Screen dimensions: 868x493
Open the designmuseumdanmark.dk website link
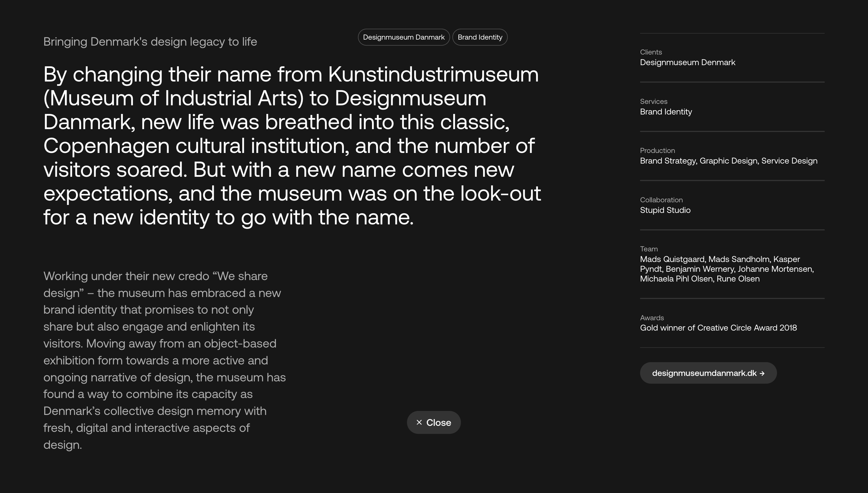[704, 373]
